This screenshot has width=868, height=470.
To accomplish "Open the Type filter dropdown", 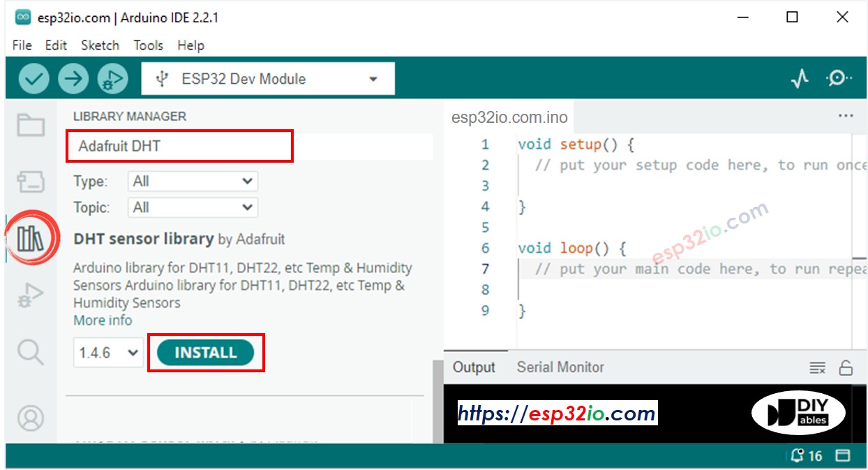I will tap(192, 181).
